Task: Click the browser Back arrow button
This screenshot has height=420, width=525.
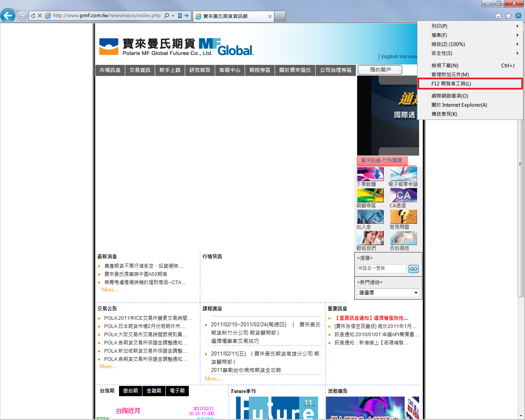Action: [x=8, y=16]
